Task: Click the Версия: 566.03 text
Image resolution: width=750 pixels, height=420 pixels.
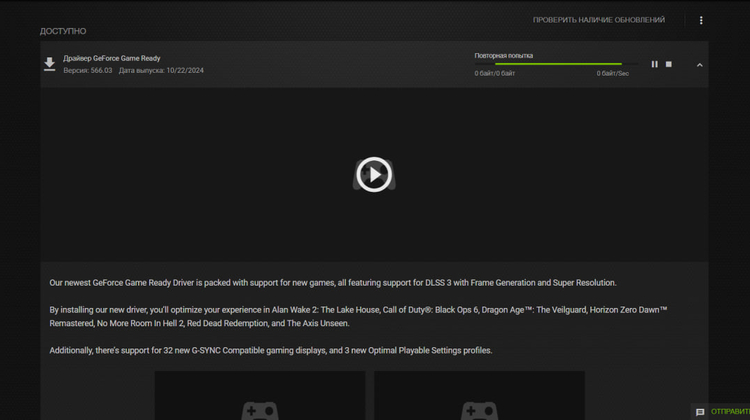Action: tap(88, 70)
